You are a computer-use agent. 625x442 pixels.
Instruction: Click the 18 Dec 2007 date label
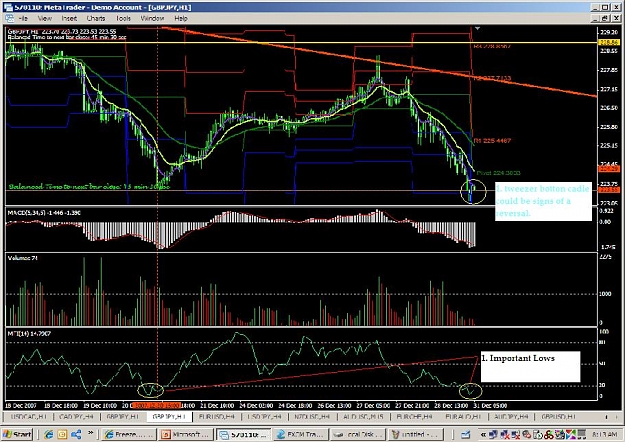(x=21, y=406)
